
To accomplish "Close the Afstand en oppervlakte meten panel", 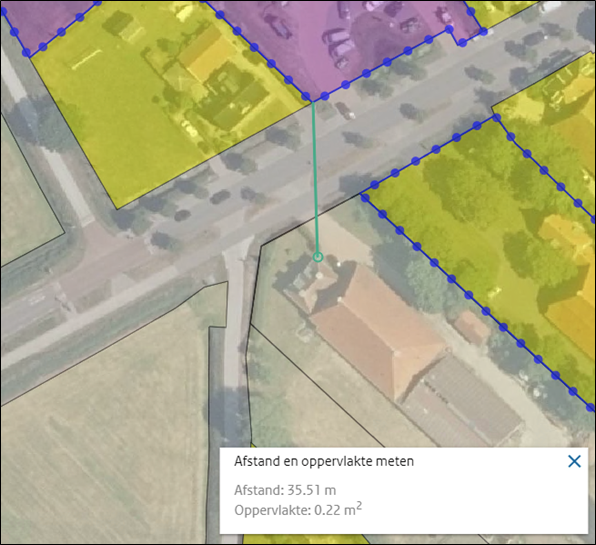I will click(574, 461).
